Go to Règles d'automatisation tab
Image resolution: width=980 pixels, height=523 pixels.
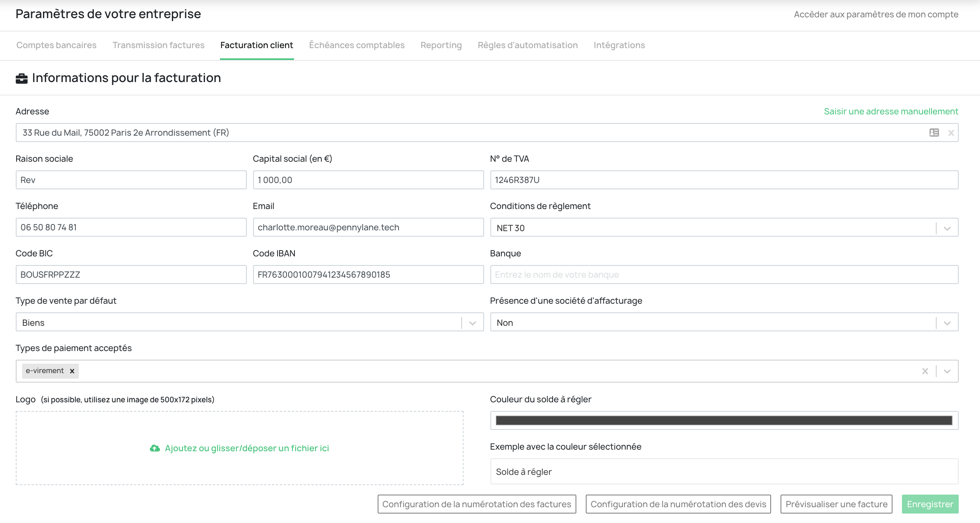point(527,45)
